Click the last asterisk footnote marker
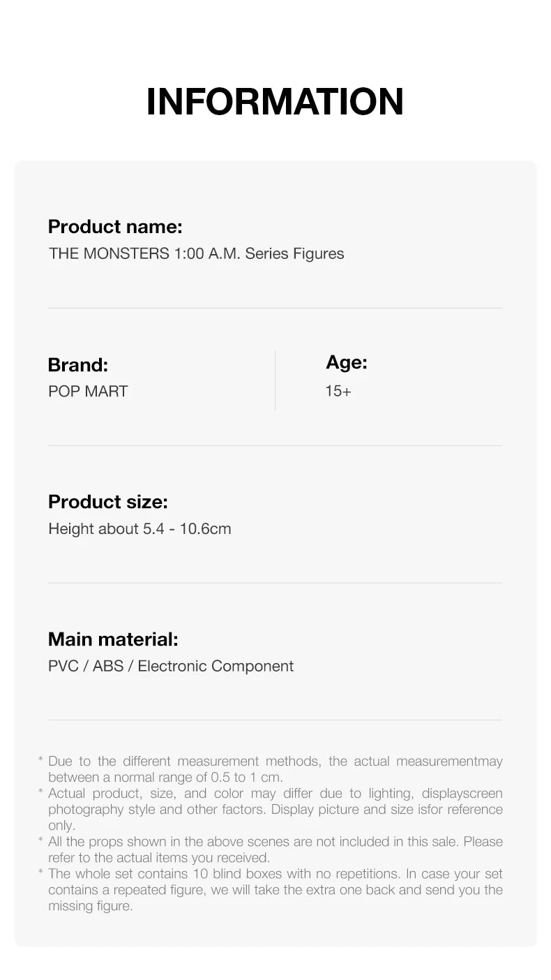 tap(40, 874)
